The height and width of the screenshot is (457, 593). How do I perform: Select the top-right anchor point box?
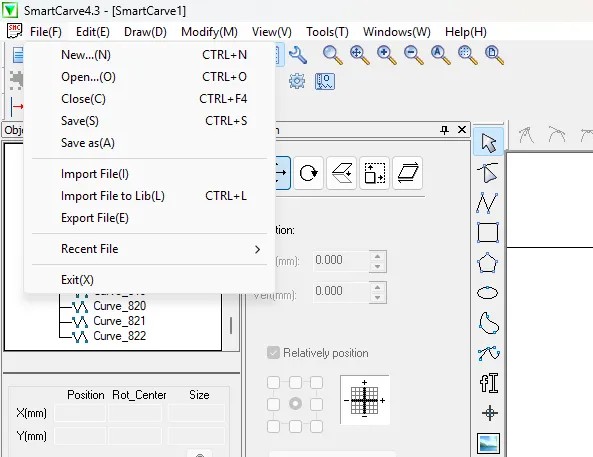(317, 382)
